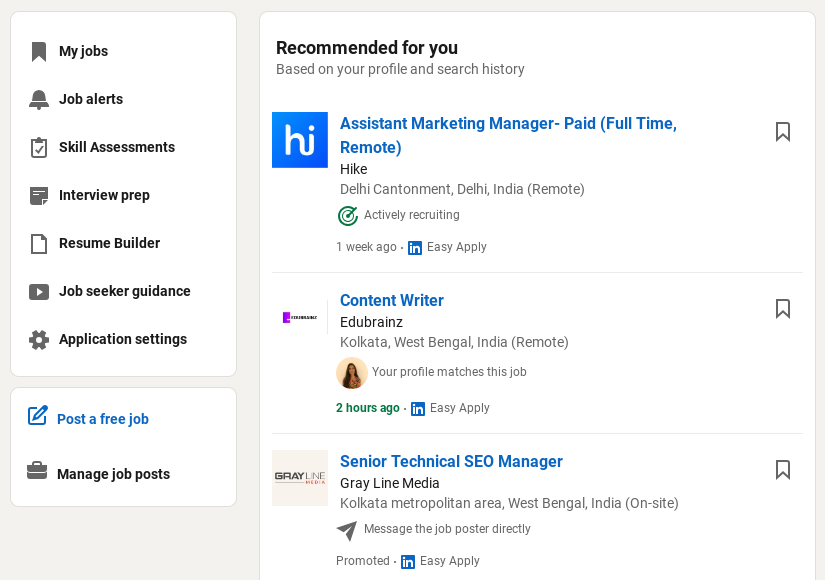Image resolution: width=825 pixels, height=580 pixels.
Task: Click Easy Apply text under Hike job
Action: click(x=457, y=247)
